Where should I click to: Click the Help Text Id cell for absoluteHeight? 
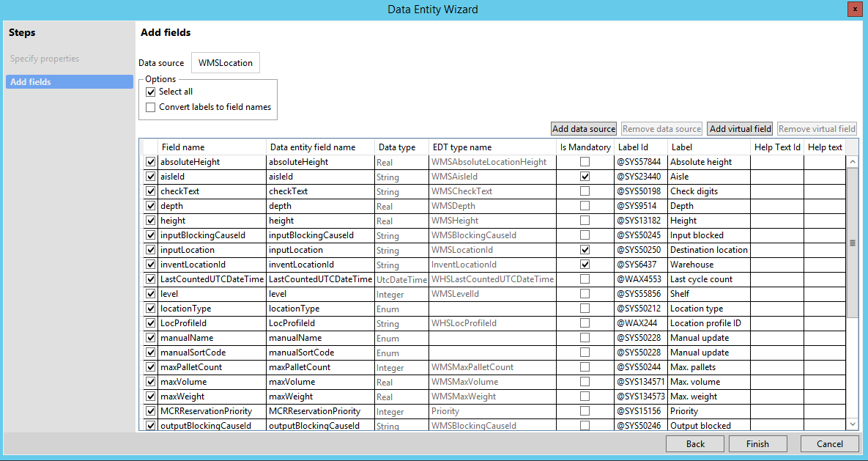click(x=777, y=163)
